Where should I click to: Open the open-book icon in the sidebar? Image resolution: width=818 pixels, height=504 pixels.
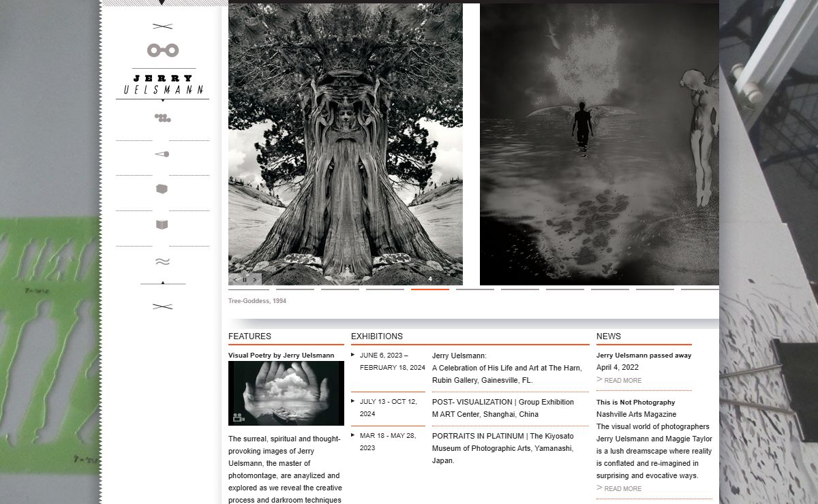pos(162,225)
